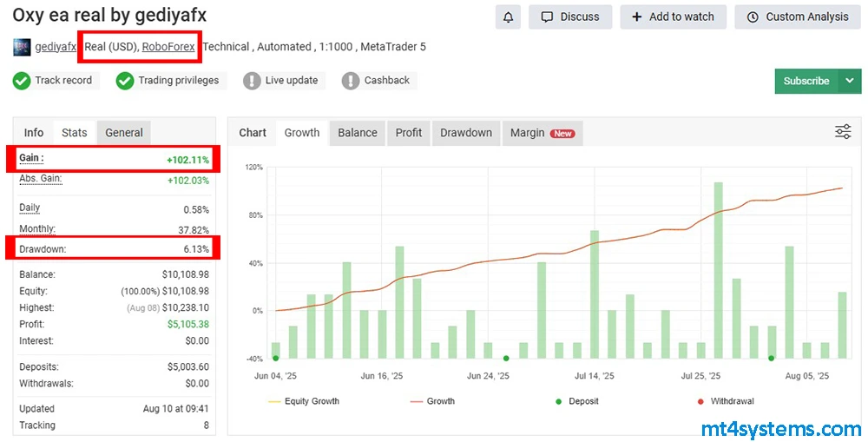
Task: Click the Trading privileges checkmark icon
Action: coord(125,81)
